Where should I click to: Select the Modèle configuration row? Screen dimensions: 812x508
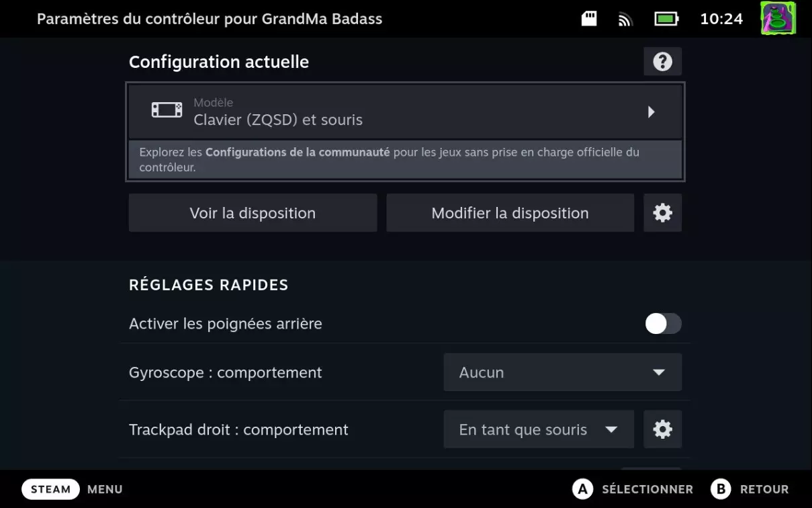(x=405, y=112)
